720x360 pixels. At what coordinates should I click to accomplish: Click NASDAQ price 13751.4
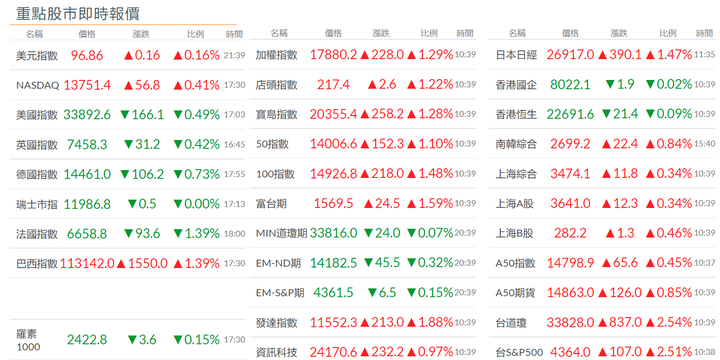pos(87,85)
